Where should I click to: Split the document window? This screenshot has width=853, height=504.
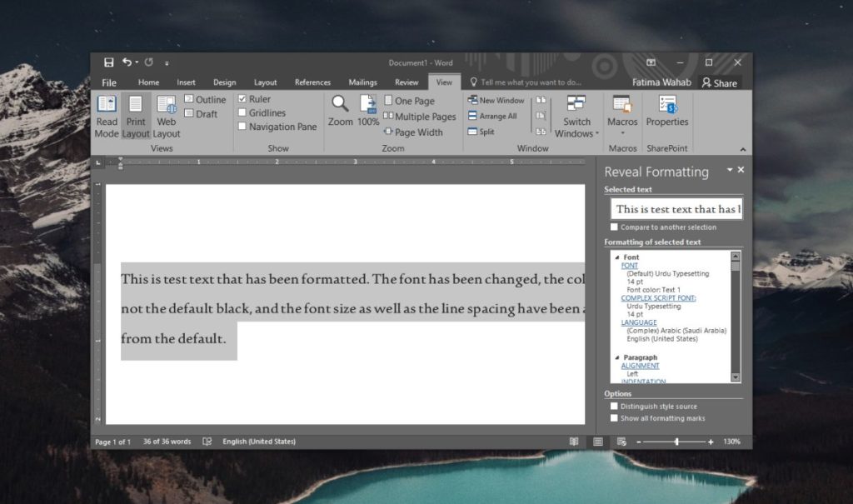[x=474, y=130]
